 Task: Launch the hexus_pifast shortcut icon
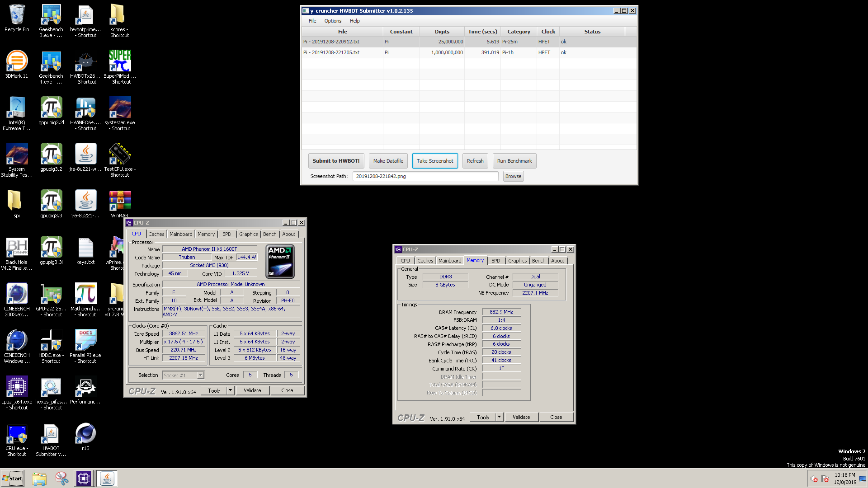pos(51,393)
